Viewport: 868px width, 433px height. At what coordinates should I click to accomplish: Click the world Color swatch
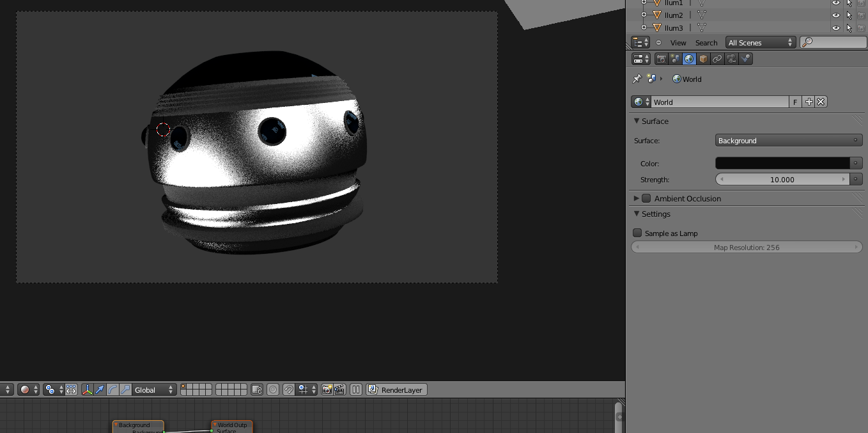[x=782, y=163]
